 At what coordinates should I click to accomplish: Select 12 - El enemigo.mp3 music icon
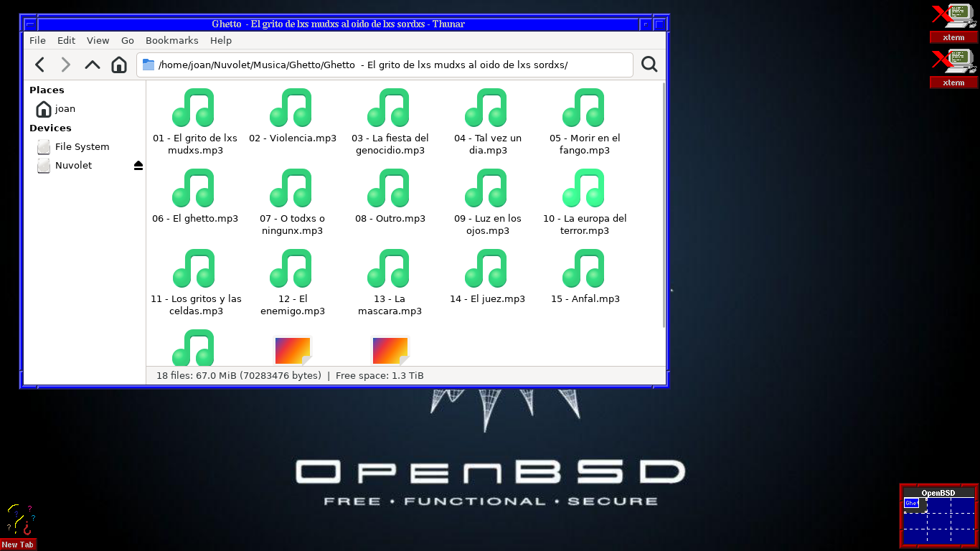(x=291, y=268)
